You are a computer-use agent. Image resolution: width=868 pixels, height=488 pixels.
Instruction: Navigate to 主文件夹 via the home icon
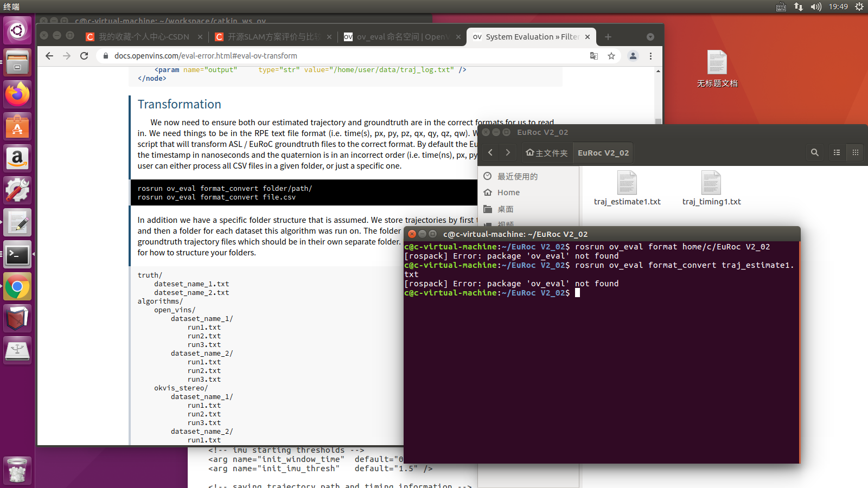546,152
